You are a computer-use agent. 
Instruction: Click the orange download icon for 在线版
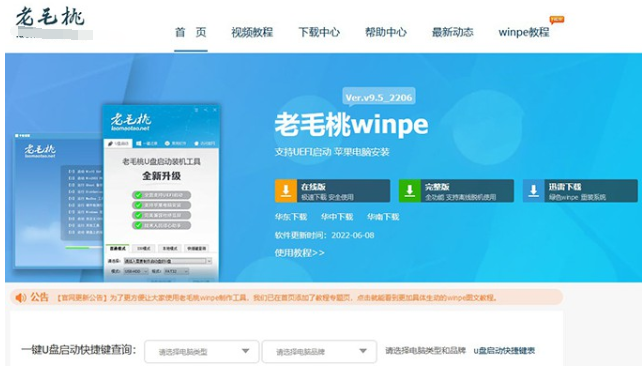[286, 191]
